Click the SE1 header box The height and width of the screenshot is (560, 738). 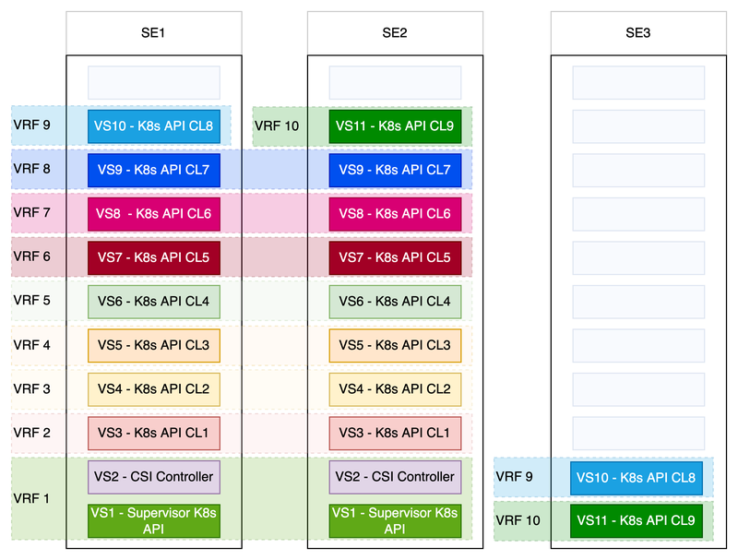tap(153, 32)
